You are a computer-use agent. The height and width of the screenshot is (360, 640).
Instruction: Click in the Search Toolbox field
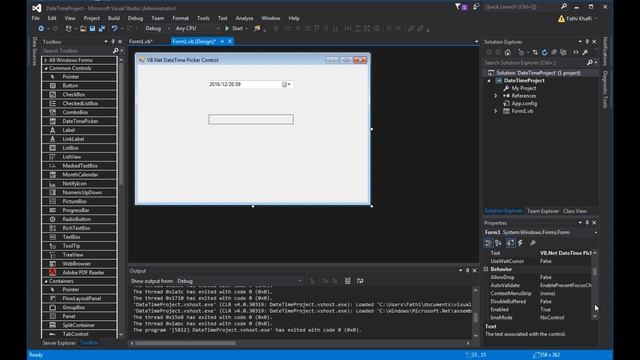tap(76, 51)
